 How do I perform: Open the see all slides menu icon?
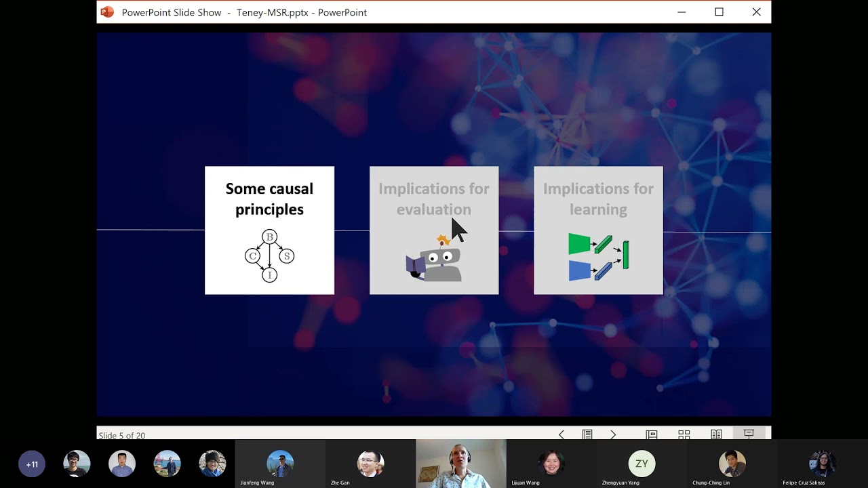587,434
